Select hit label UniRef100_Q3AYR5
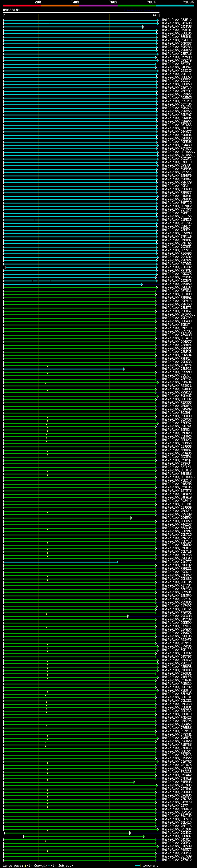Image resolution: width=197 pixels, height=868 pixels. pyautogui.click(x=177, y=762)
